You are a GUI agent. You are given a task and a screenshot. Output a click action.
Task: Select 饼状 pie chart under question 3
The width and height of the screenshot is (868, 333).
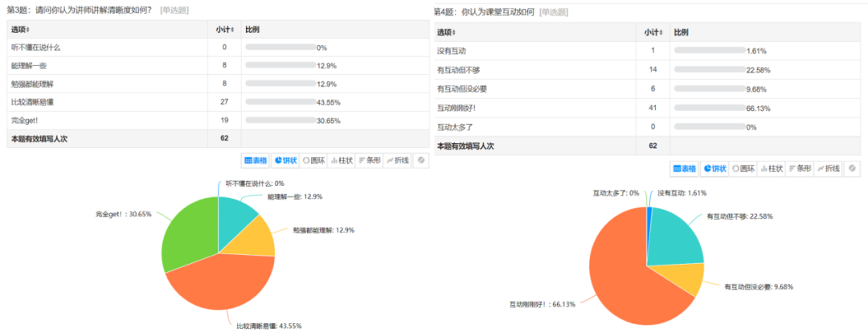[286, 161]
